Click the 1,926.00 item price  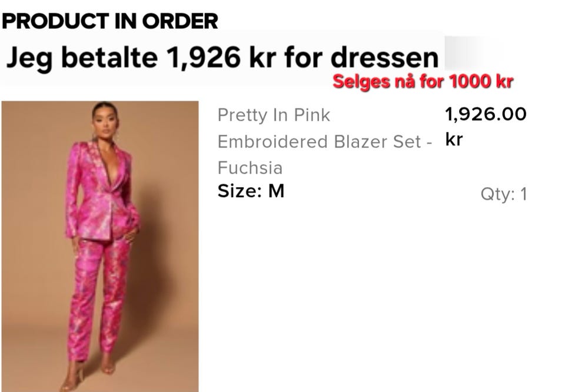coord(486,114)
